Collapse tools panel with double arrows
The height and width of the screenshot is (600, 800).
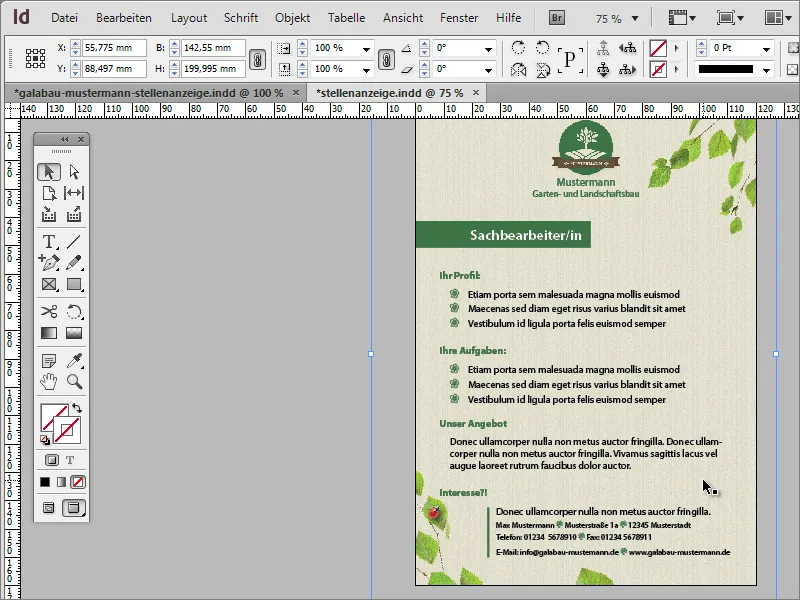coord(64,139)
